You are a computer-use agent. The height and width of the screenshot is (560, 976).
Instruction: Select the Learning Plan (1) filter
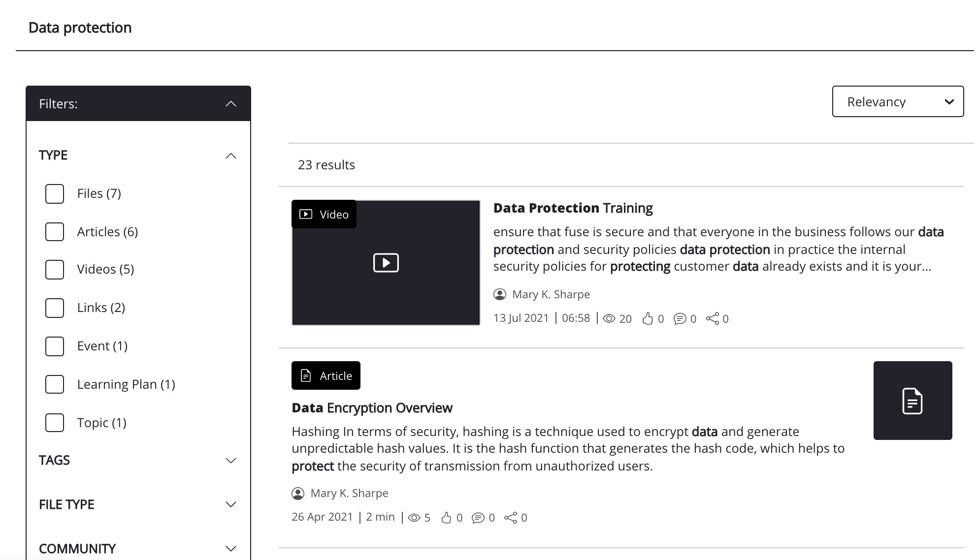pyautogui.click(x=55, y=384)
